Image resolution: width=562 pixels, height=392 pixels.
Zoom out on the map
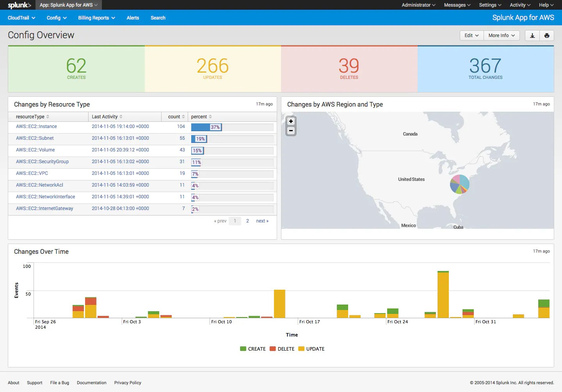[x=291, y=131]
